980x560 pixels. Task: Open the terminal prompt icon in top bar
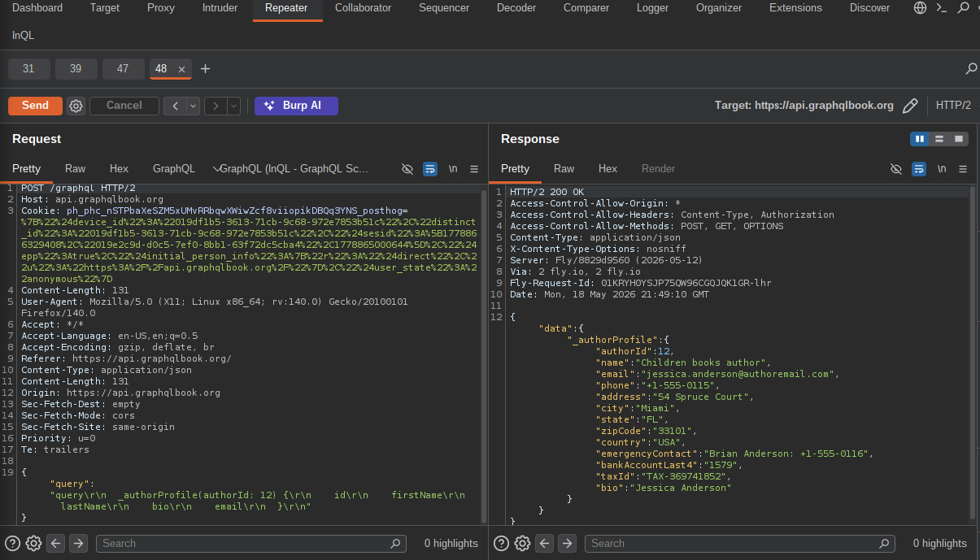pos(941,8)
